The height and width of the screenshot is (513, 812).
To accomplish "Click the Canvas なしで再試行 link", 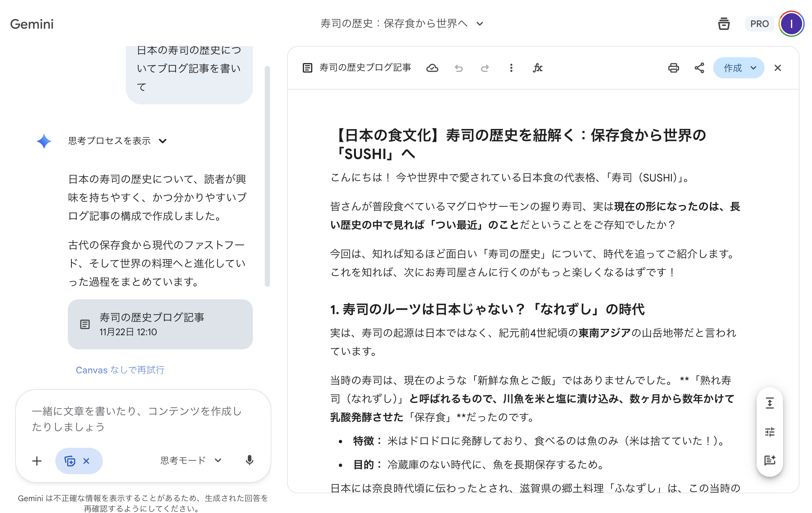I will [120, 370].
